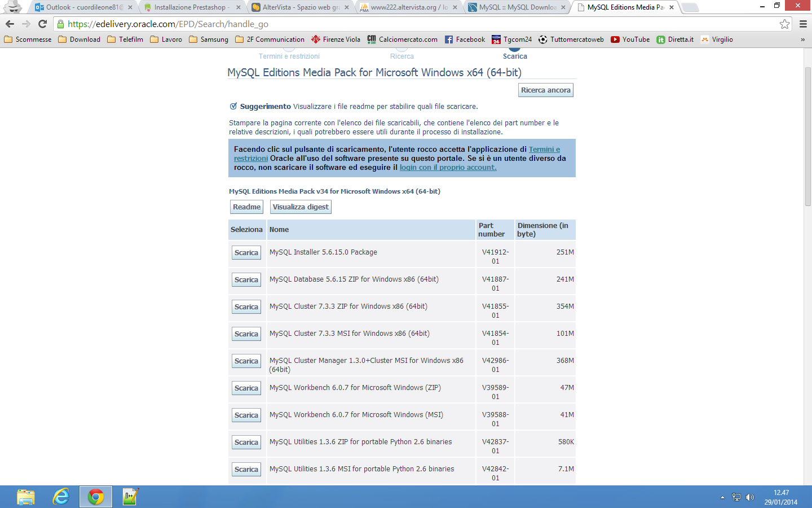The height and width of the screenshot is (508, 812).
Task: Click the new tab button
Action: coord(690,7)
